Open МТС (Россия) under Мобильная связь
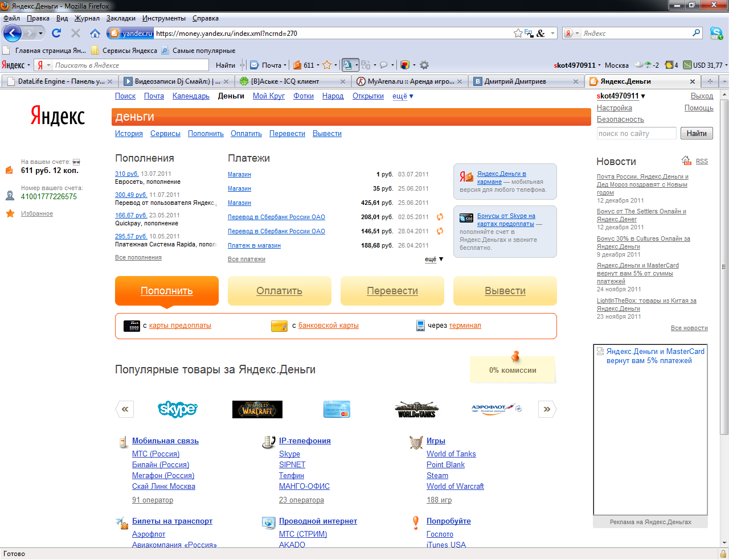 [x=156, y=454]
